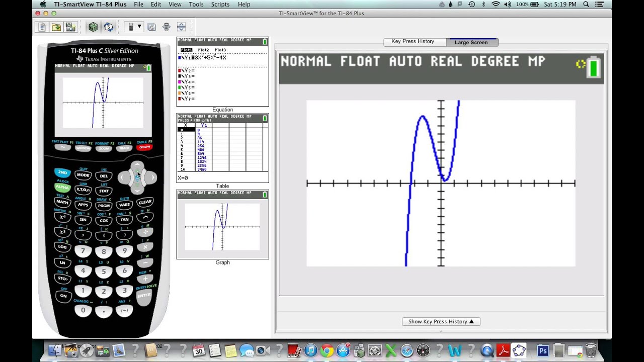
Task: Click the number 5 calculator key
Action: (104, 271)
